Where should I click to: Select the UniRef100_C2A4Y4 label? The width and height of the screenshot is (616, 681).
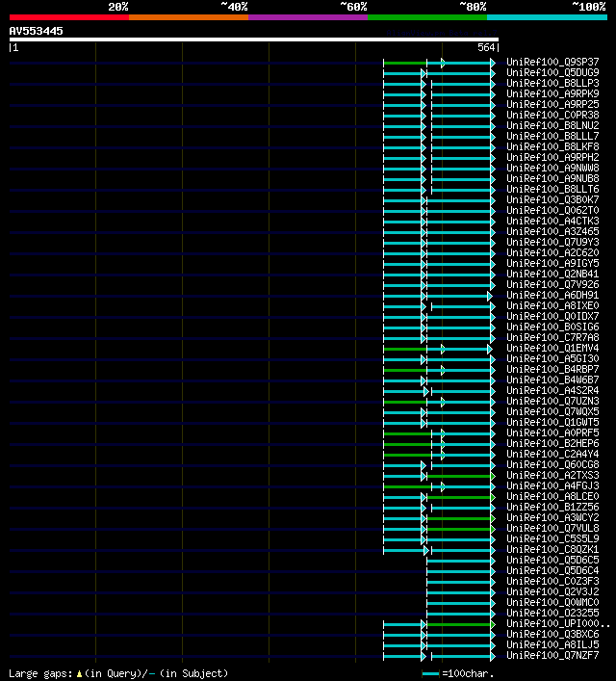pyautogui.click(x=552, y=454)
